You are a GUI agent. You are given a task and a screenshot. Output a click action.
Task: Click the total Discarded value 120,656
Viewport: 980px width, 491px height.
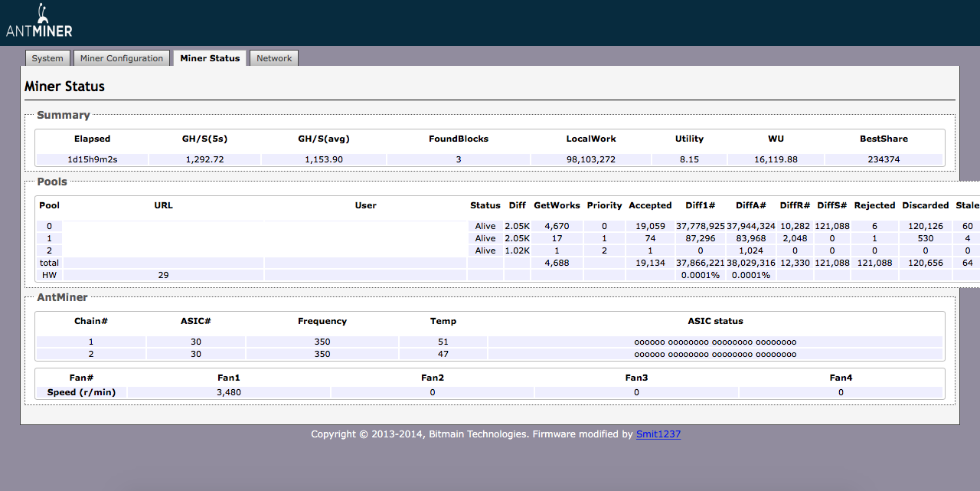(x=925, y=263)
